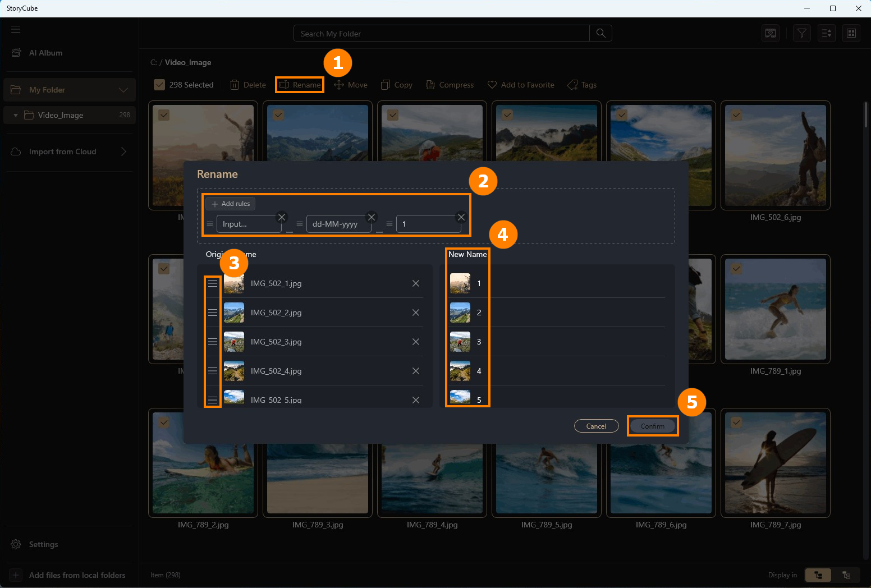Toggle the 298 Selected checkbox
This screenshot has height=588, width=871.
pyautogui.click(x=159, y=85)
